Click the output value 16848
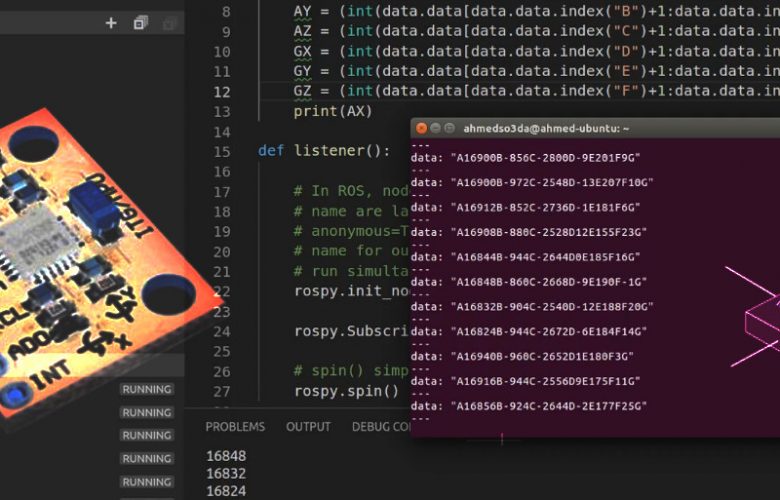Screen dimensions: 780x500 point(226,456)
